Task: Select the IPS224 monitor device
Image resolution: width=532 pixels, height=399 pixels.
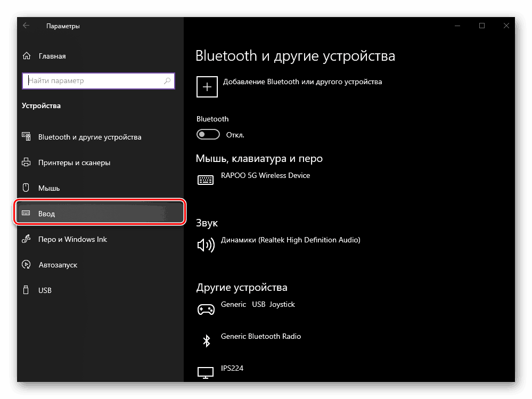Action: [232, 368]
